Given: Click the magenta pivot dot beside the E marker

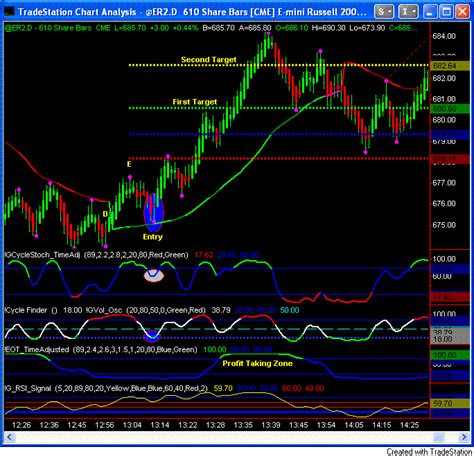Looking at the screenshot, I should pos(130,177).
